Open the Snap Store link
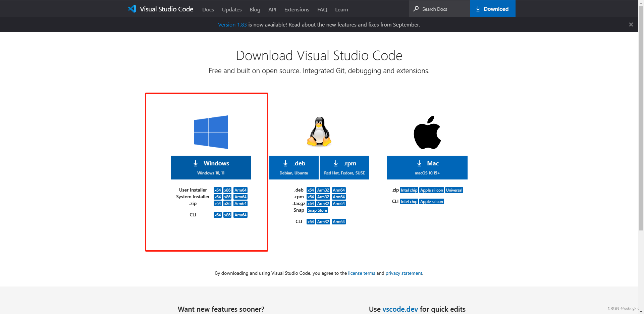 [317, 210]
